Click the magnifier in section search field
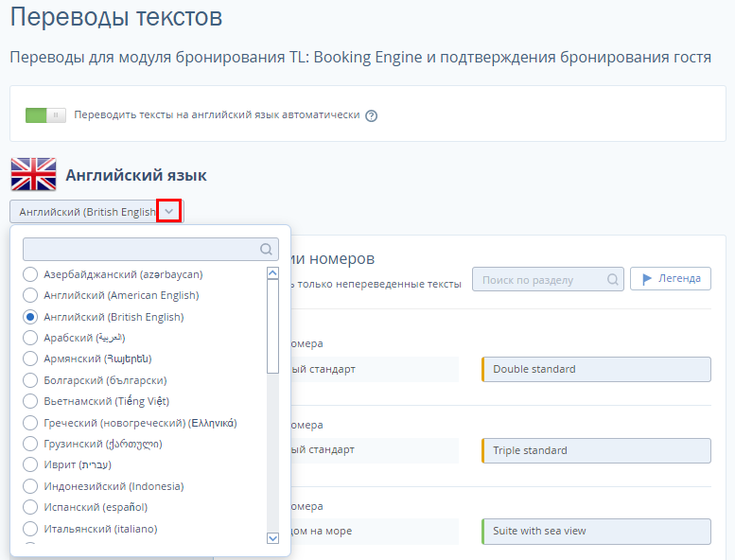735x560 pixels. [x=613, y=279]
